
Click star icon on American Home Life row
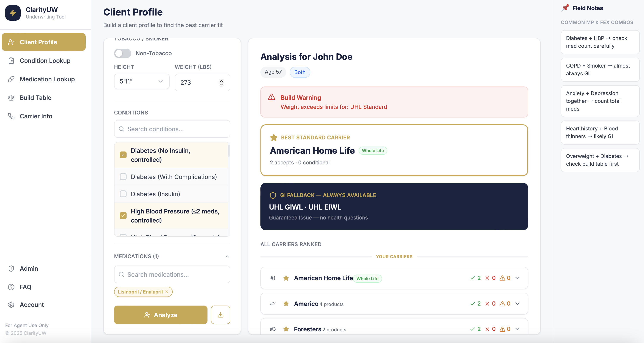click(x=286, y=278)
